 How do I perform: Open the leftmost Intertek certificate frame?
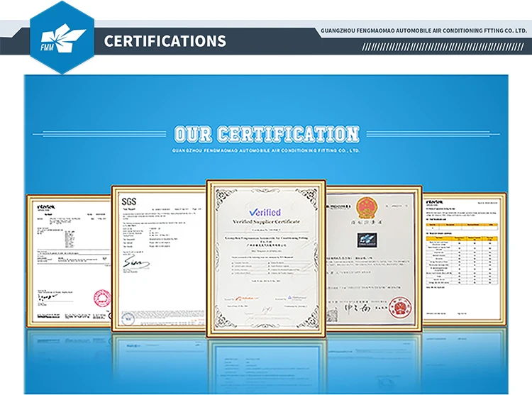pyautogui.click(x=70, y=261)
